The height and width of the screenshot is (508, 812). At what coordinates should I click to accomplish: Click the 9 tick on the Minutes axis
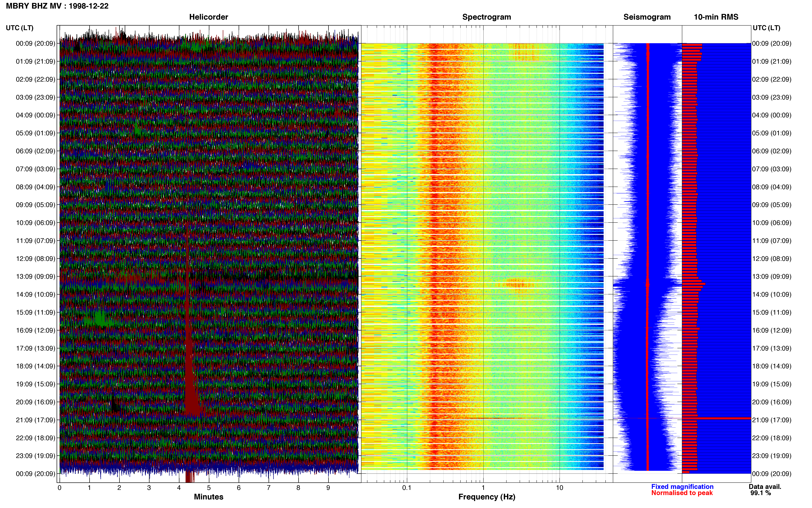328,488
